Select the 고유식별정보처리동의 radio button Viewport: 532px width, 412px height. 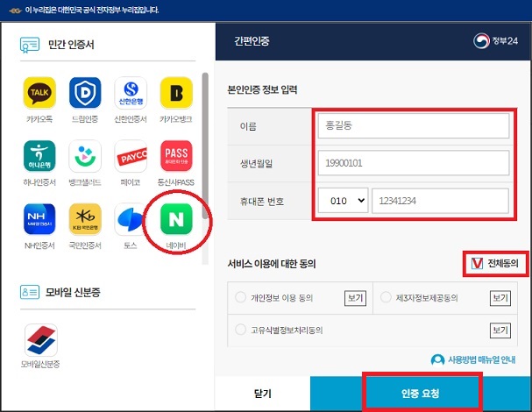coord(240,330)
